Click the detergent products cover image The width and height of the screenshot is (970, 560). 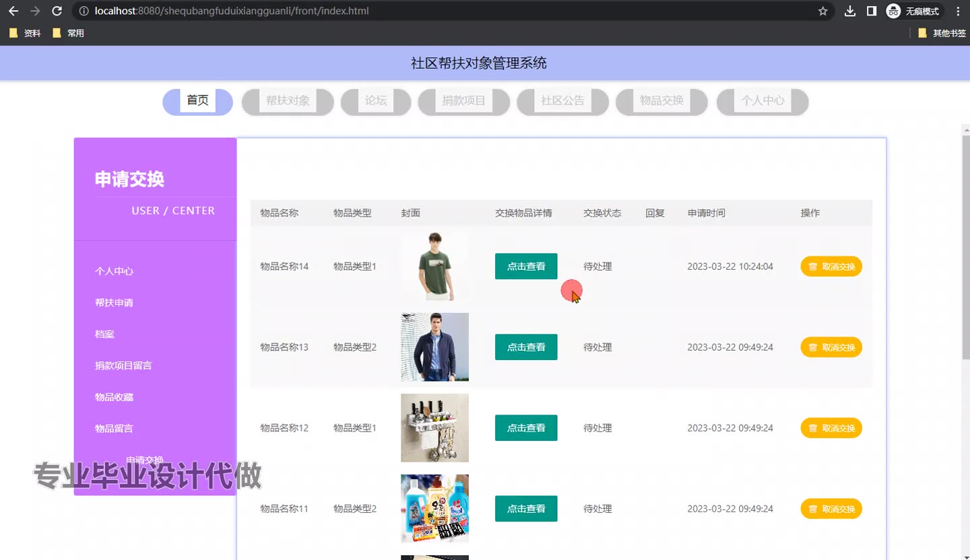coord(434,509)
